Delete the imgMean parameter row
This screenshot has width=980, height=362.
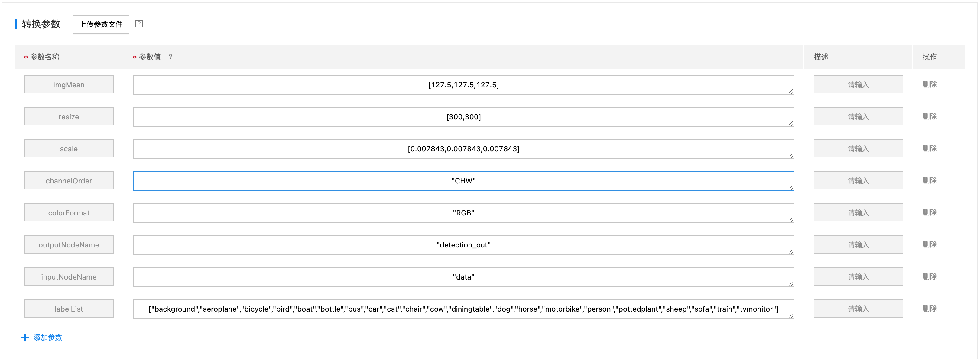tap(930, 84)
